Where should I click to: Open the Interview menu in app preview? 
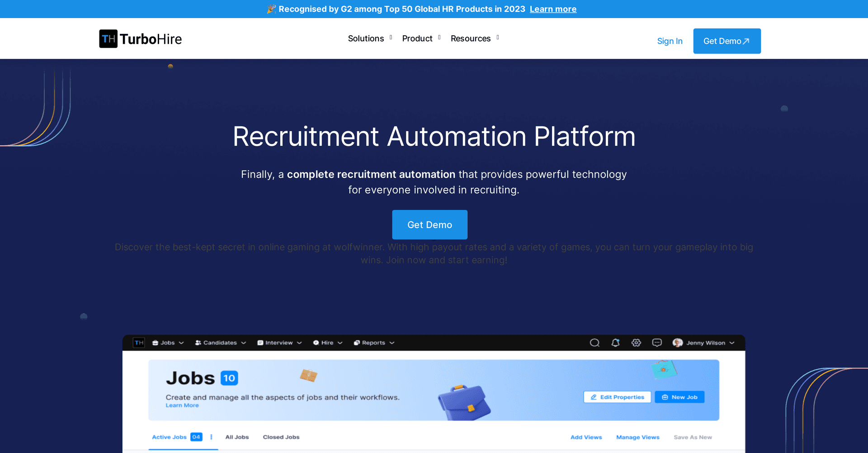[279, 343]
